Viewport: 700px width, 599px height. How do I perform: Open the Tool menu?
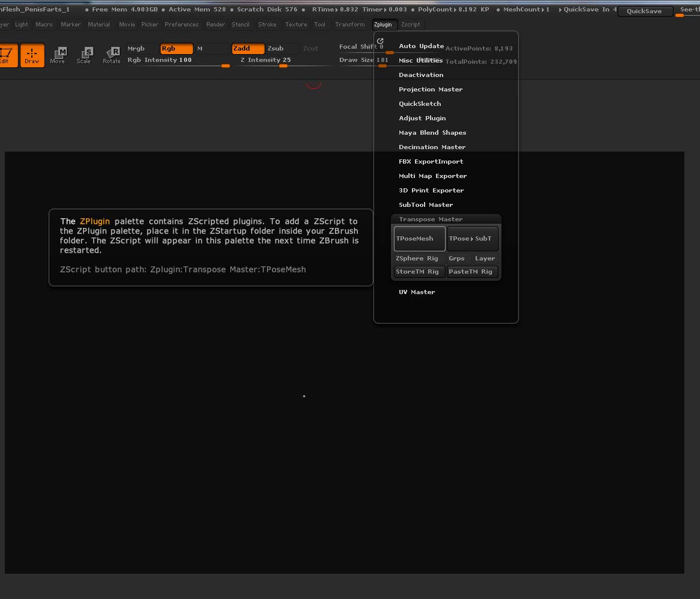tap(320, 25)
